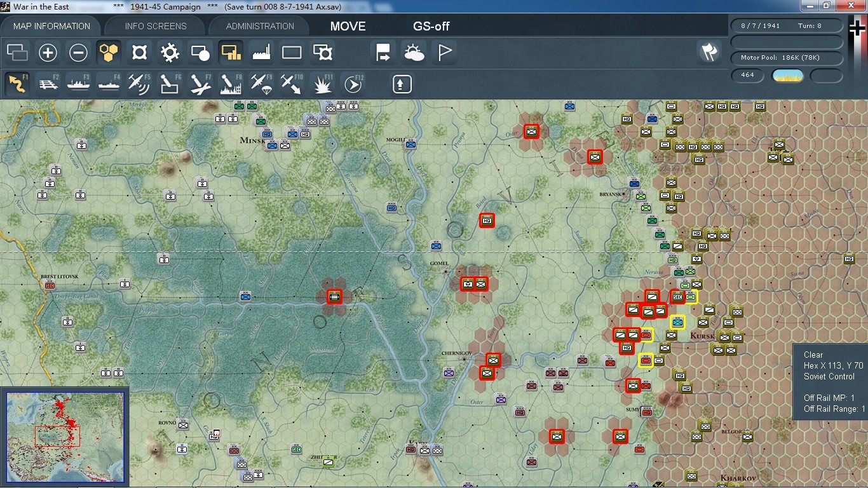Toggle the gear-shaped map overlay button
Screen dimensions: 868x488
(x=170, y=52)
